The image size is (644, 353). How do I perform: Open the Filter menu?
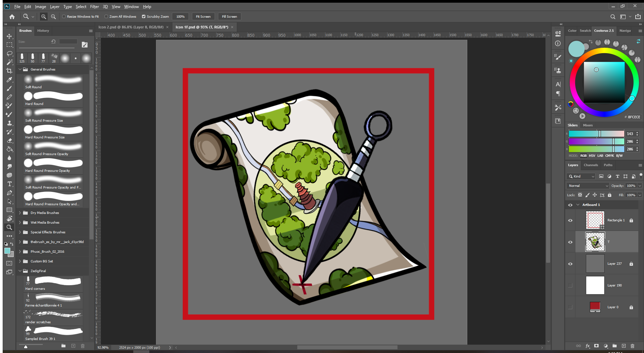tap(95, 6)
